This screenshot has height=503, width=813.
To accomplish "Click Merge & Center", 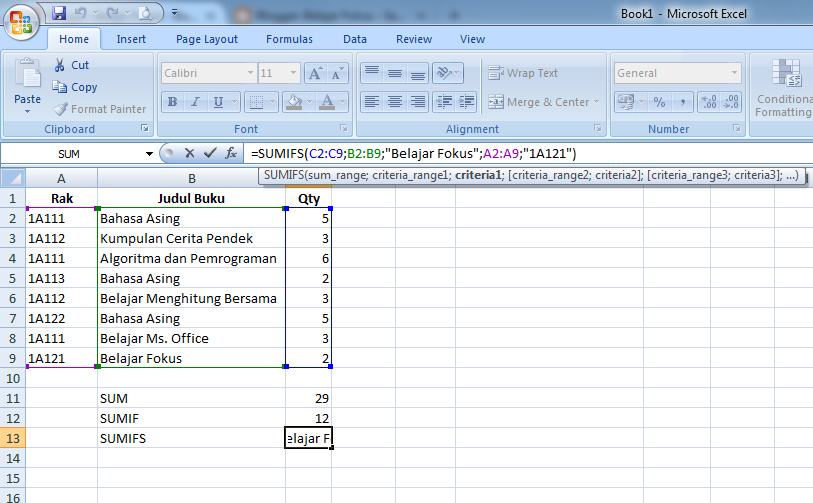I will click(539, 102).
